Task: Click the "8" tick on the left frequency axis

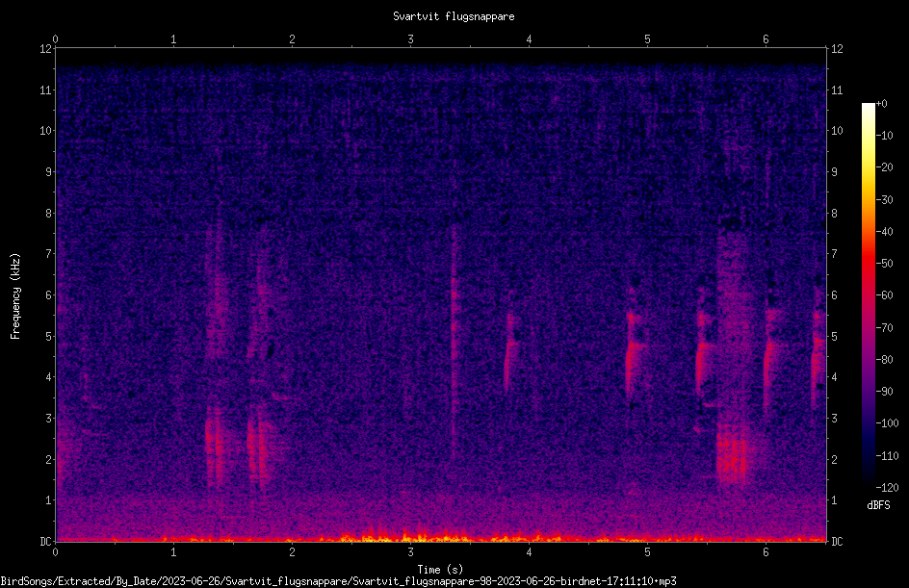Action: [x=48, y=214]
